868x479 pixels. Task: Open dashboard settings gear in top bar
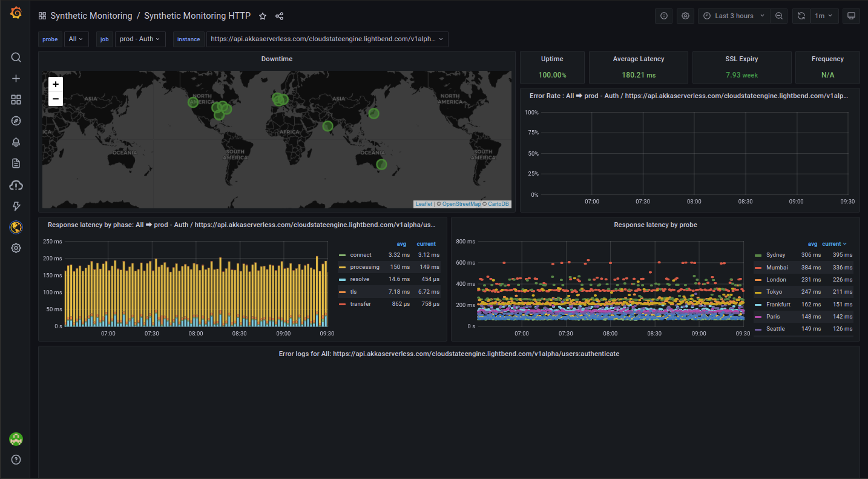pos(685,16)
